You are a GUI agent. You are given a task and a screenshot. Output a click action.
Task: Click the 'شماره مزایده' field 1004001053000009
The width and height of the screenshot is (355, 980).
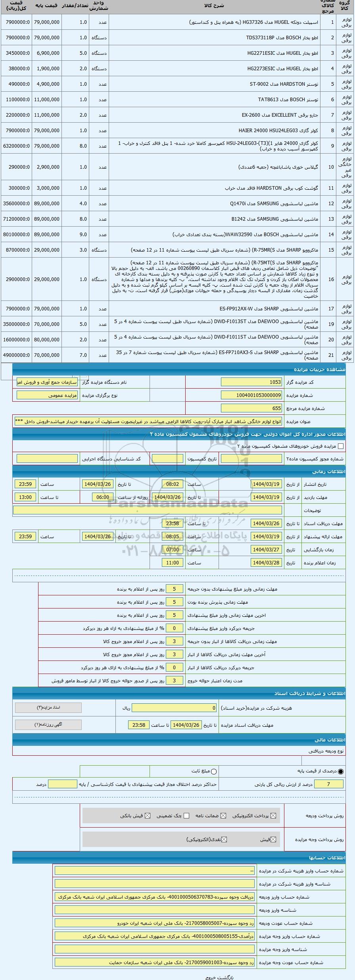(251, 395)
